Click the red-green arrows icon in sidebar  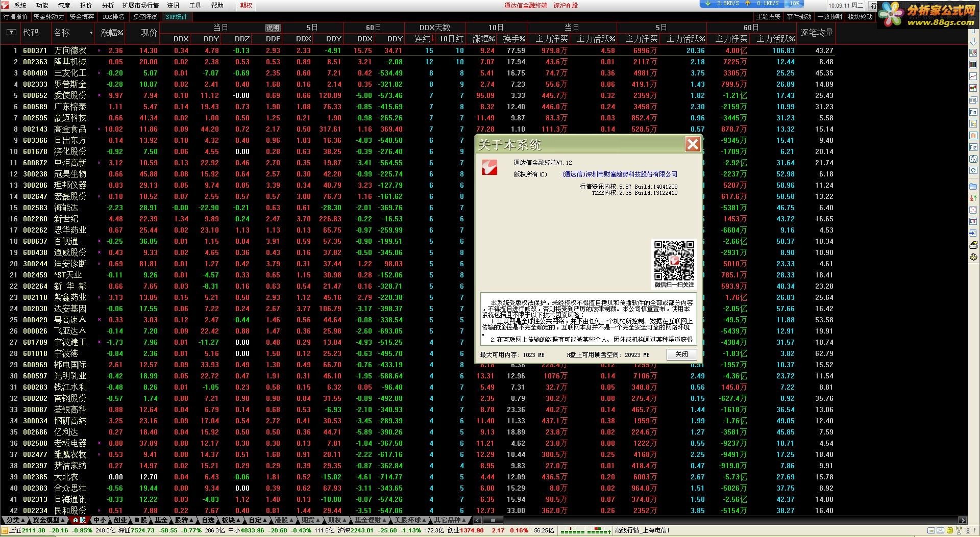[x=973, y=198]
